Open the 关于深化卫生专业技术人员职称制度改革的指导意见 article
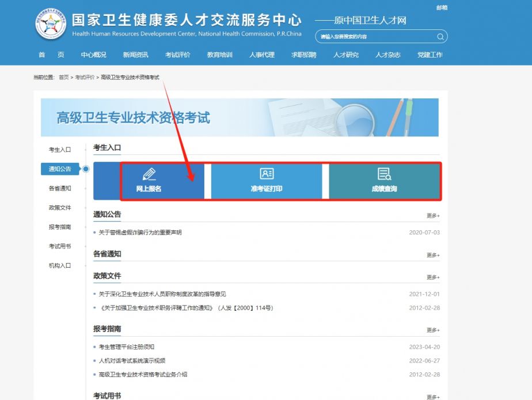This screenshot has width=532, height=400. (162, 294)
